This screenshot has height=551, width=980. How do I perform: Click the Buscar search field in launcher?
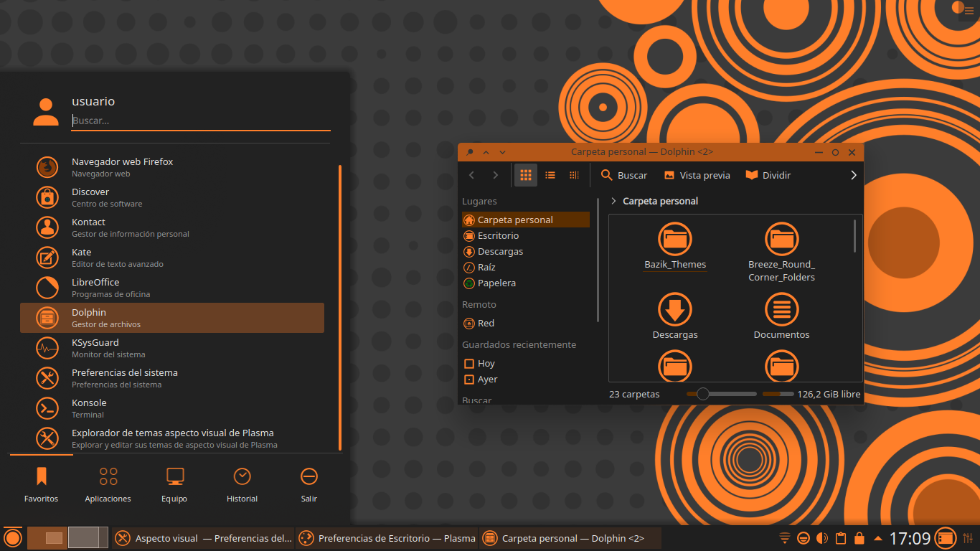click(201, 121)
